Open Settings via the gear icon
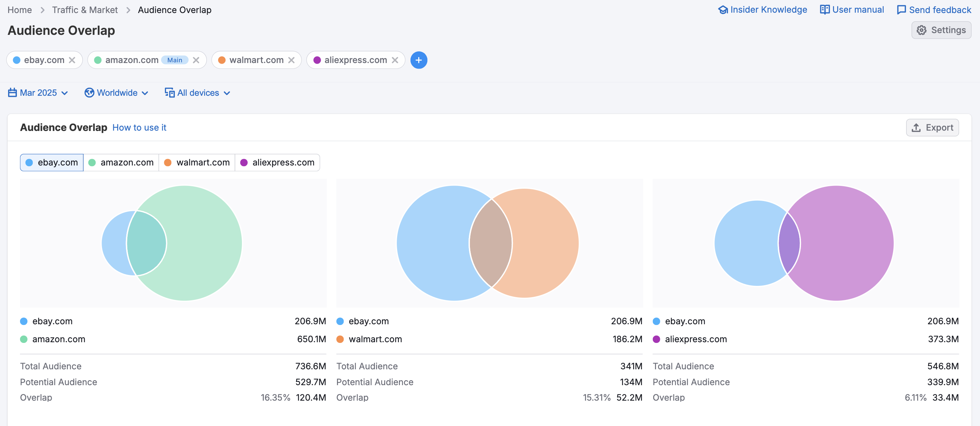This screenshot has width=980, height=426. coord(922,30)
